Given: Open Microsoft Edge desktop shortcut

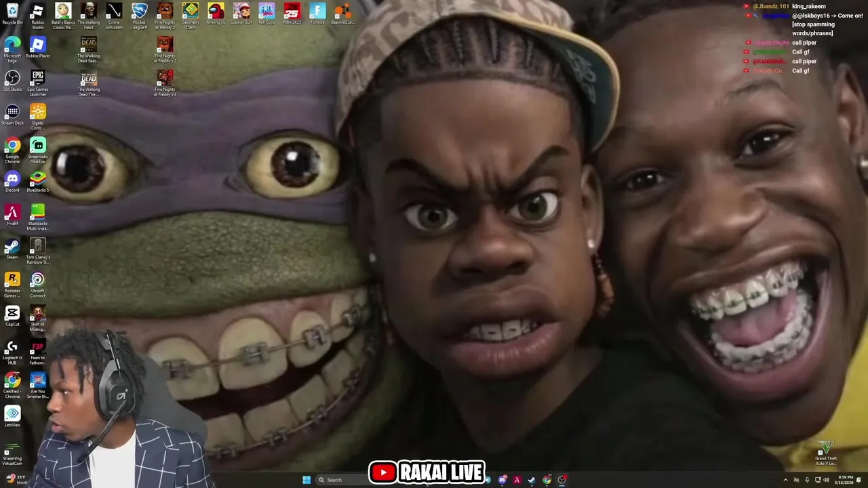Looking at the screenshot, I should pos(12,49).
